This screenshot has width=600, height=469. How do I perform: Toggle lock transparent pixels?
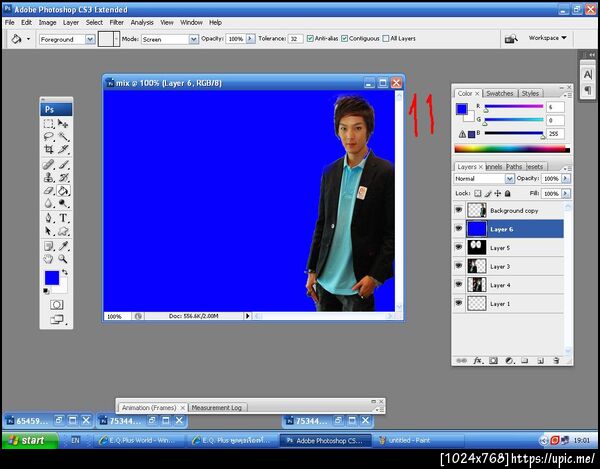click(x=478, y=194)
